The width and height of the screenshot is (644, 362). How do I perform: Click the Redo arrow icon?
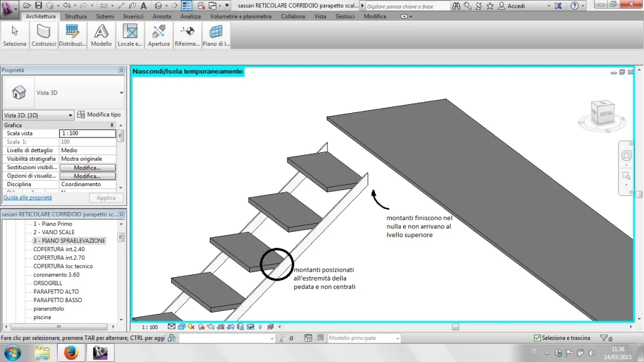(x=83, y=5)
